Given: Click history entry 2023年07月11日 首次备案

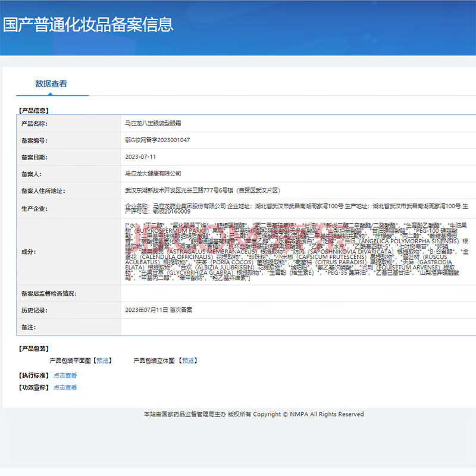Looking at the screenshot, I should (x=158, y=310).
